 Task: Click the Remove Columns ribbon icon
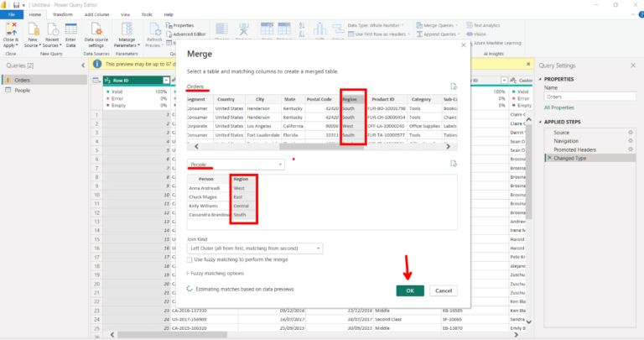click(x=243, y=29)
